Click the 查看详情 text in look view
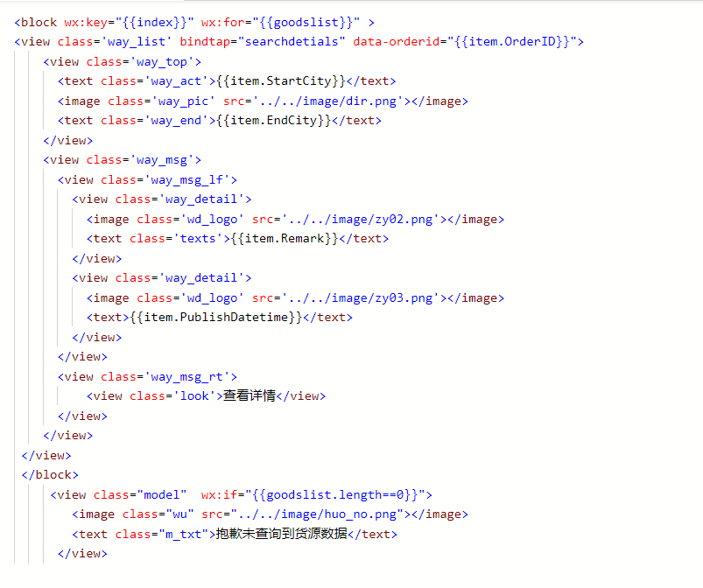Viewport: 703px width, 588px height. pyautogui.click(x=249, y=396)
